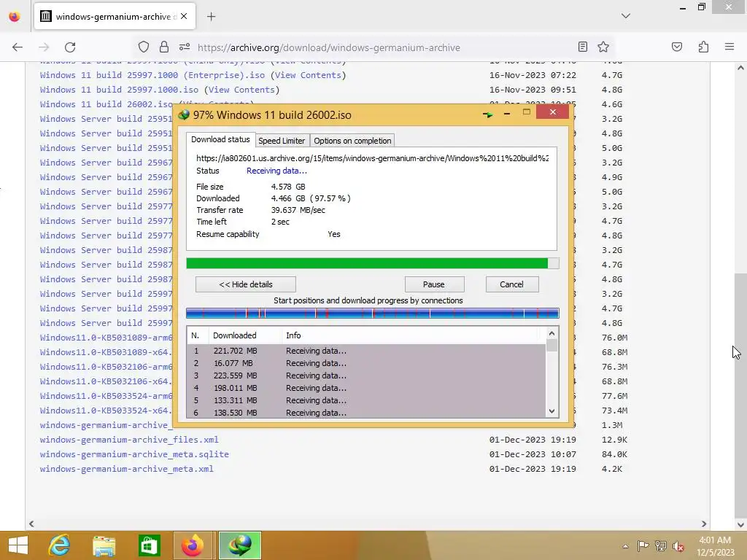Switch to Firefox on the taskbar
Viewport: 747px width, 560px height.
(x=193, y=545)
